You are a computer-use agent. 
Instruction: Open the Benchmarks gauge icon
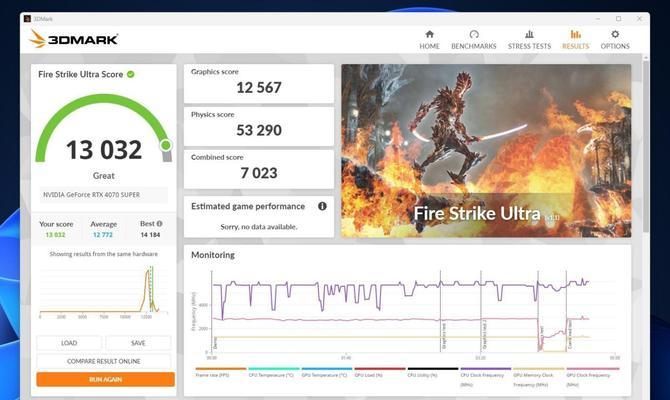[x=474, y=34]
